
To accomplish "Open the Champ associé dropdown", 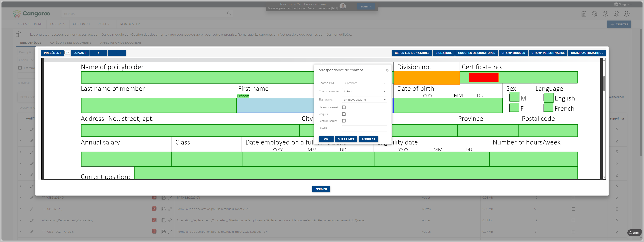I will pos(364,91).
